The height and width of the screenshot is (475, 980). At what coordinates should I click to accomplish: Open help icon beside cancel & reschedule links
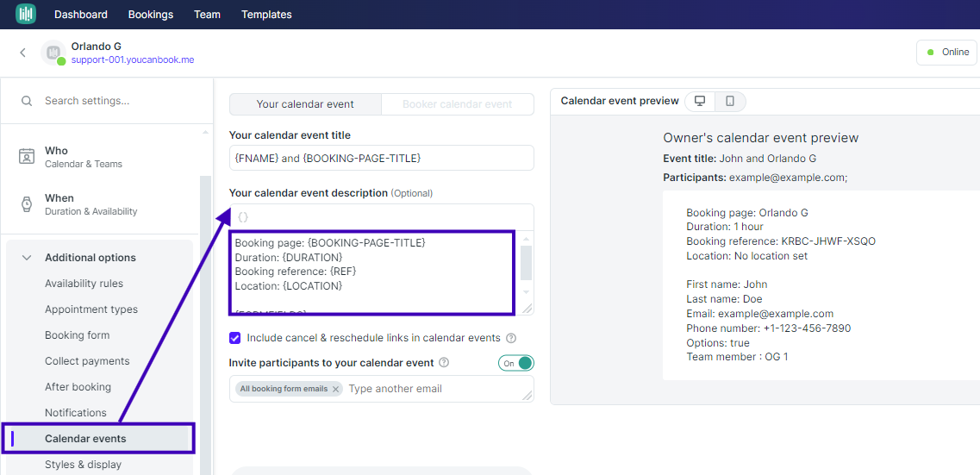point(510,338)
